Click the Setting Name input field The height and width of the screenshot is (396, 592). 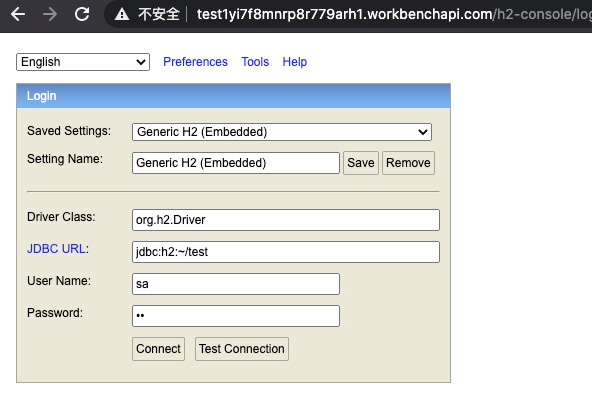[236, 163]
